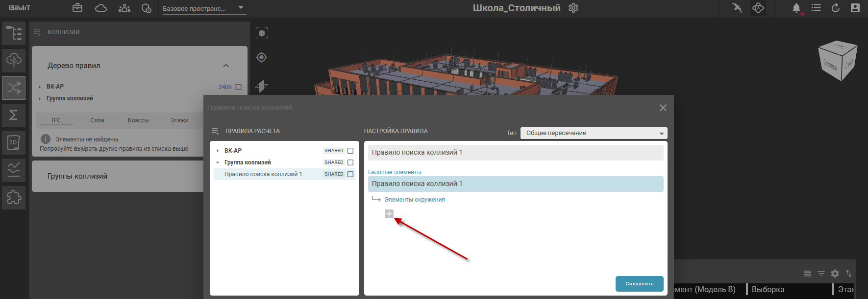Image resolution: width=868 pixels, height=299 pixels.
Task: Click the view orientation cube
Action: 838,61
